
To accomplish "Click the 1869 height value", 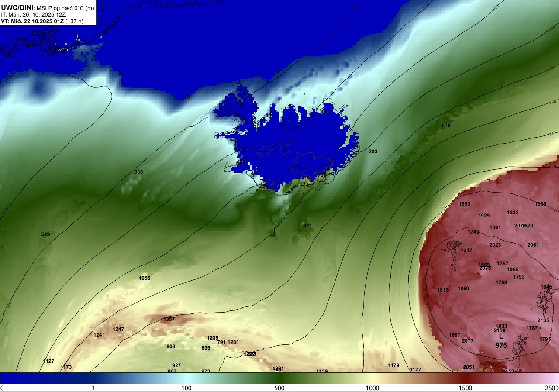I will click(x=463, y=289).
